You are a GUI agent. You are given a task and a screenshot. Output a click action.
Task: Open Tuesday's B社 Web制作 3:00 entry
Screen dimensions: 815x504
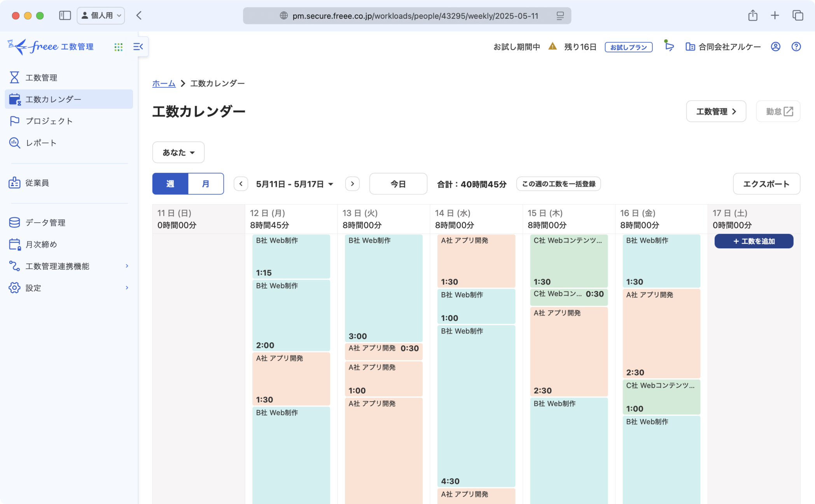384,288
